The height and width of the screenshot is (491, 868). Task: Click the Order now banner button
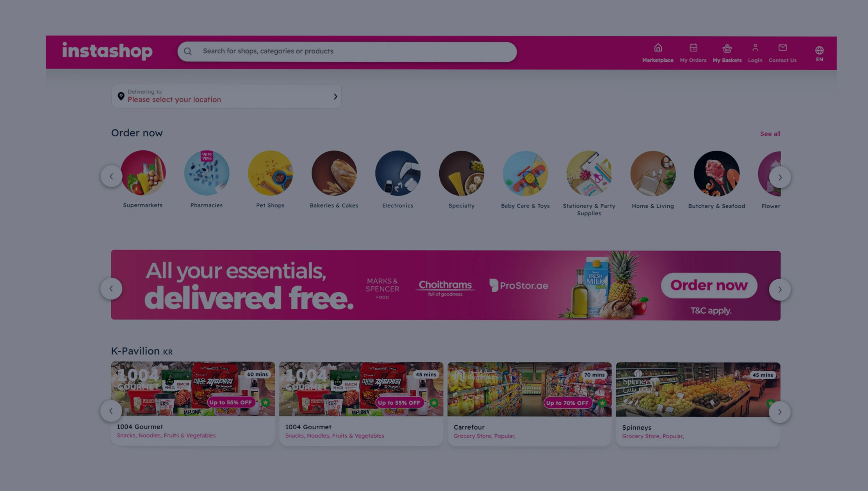tap(709, 286)
